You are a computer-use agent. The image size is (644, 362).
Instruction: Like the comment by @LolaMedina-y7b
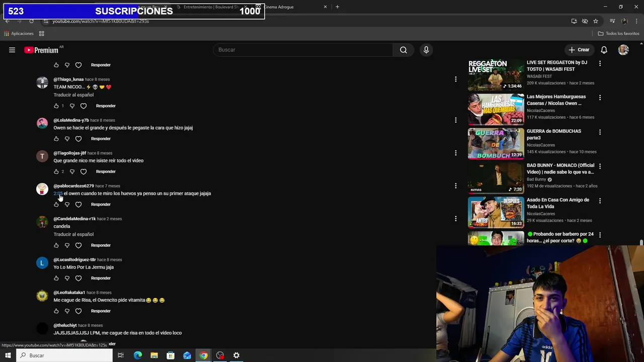[56, 139]
